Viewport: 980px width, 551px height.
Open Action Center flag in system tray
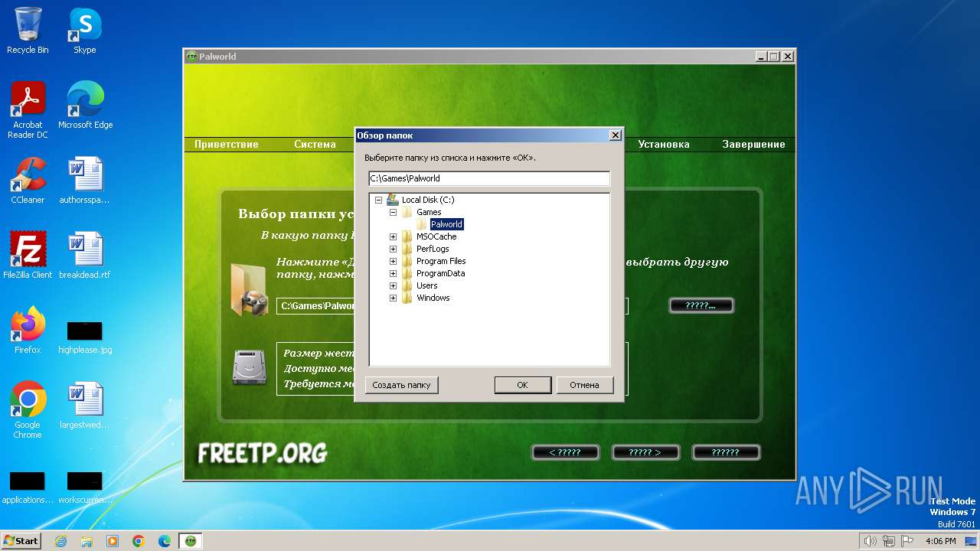coord(907,541)
